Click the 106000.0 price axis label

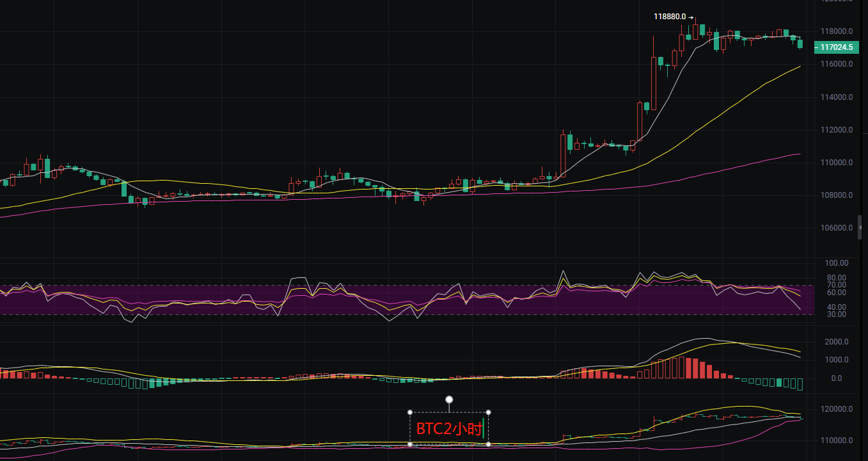836,228
